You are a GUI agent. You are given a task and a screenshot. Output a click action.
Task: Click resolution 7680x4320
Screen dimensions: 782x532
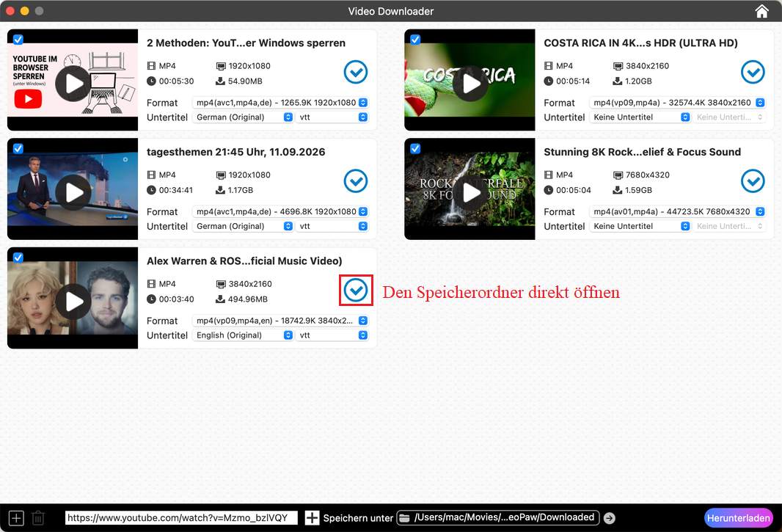(647, 175)
